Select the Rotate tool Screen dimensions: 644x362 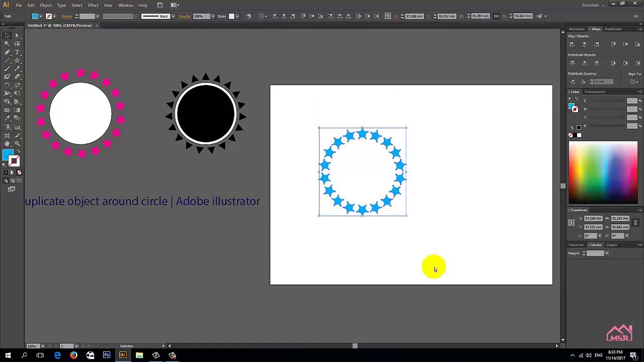pyautogui.click(x=7, y=85)
